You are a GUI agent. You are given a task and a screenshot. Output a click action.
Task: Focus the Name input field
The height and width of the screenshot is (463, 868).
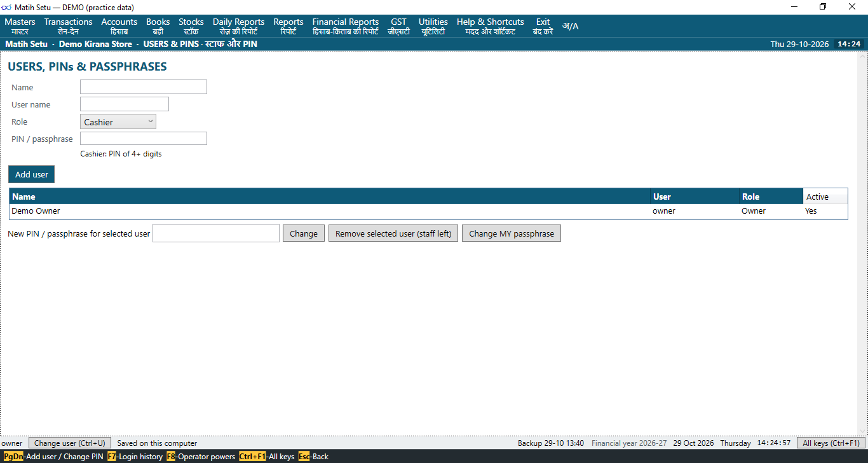(144, 87)
